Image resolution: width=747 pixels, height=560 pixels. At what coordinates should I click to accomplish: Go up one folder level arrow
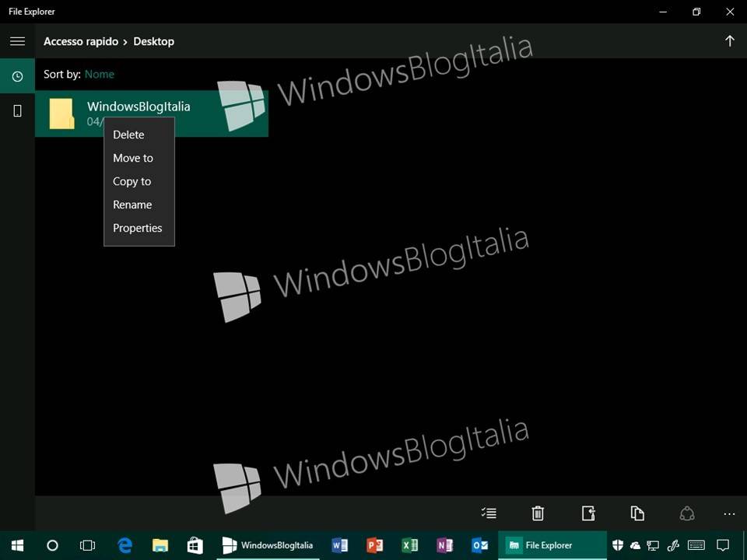pyautogui.click(x=729, y=41)
